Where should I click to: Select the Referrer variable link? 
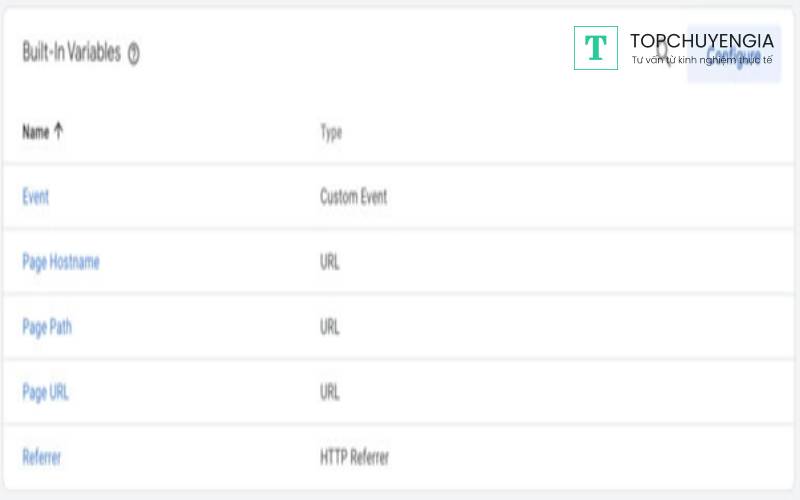point(42,457)
